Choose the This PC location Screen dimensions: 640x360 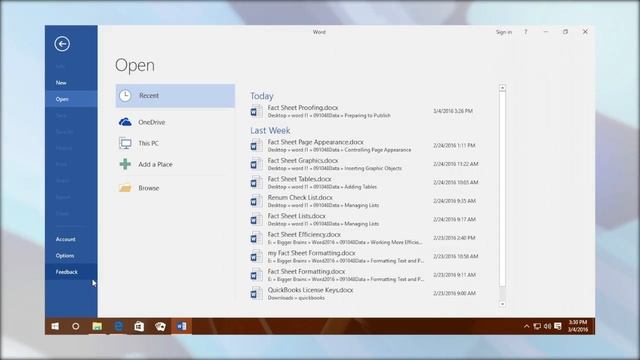pyautogui.click(x=175, y=143)
